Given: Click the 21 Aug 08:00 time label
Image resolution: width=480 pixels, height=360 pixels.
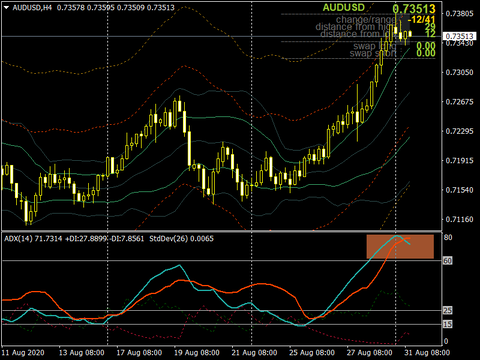Looking at the screenshot, I should point(254,353).
